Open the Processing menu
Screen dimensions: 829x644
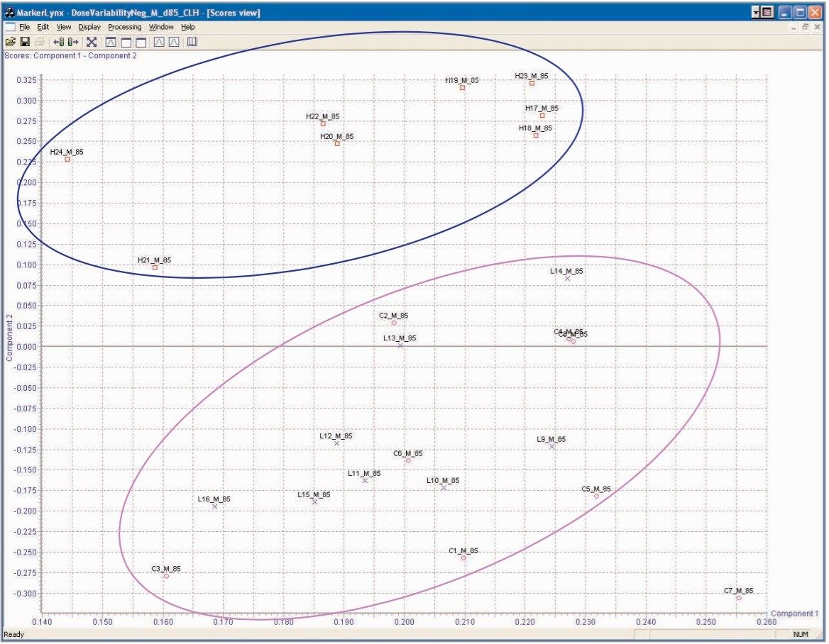coord(125,27)
